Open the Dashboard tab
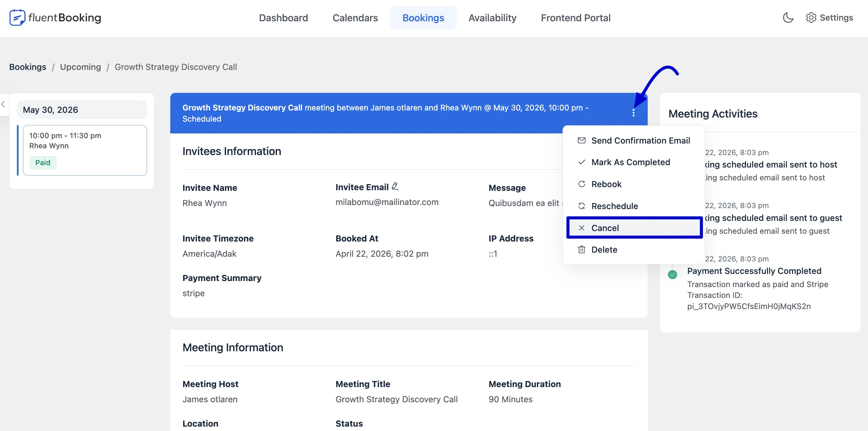Screen dimensions: 868x431 tap(283, 18)
